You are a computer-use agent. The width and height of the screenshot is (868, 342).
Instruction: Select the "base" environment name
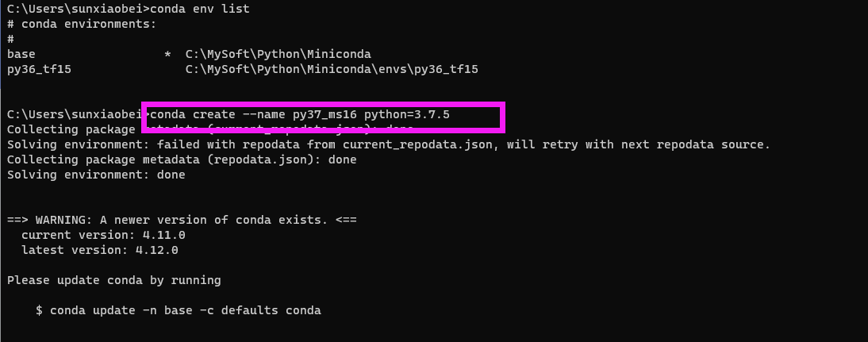tap(21, 54)
